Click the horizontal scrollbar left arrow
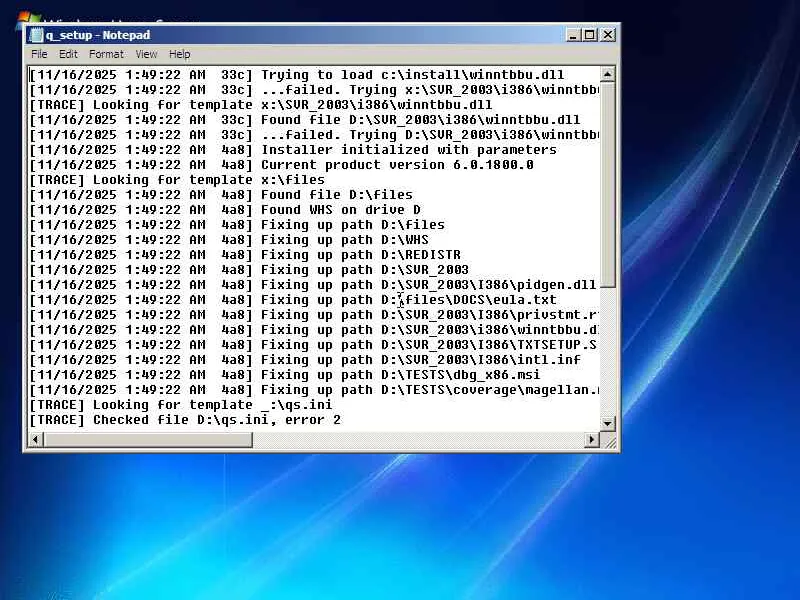 click(x=35, y=439)
